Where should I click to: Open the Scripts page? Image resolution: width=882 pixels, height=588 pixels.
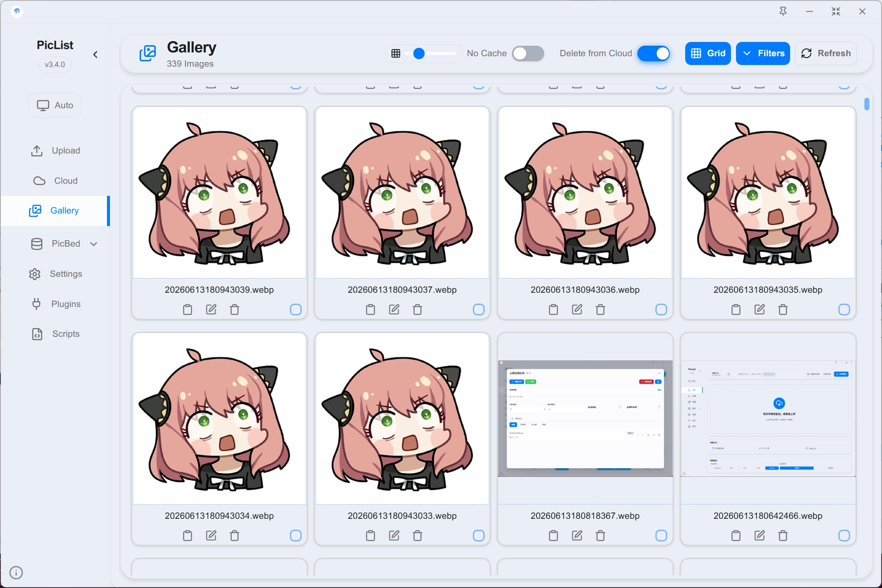coord(55,334)
